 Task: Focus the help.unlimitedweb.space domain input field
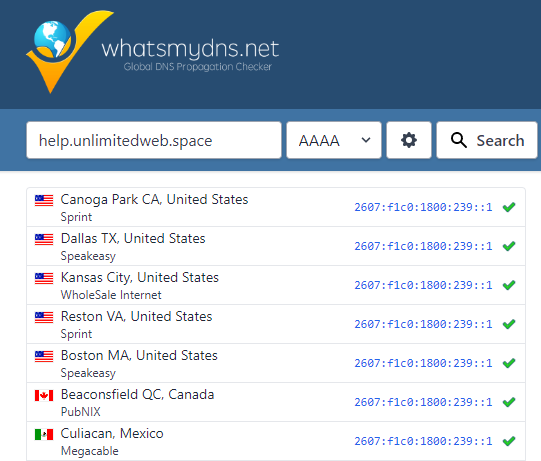tap(154, 140)
